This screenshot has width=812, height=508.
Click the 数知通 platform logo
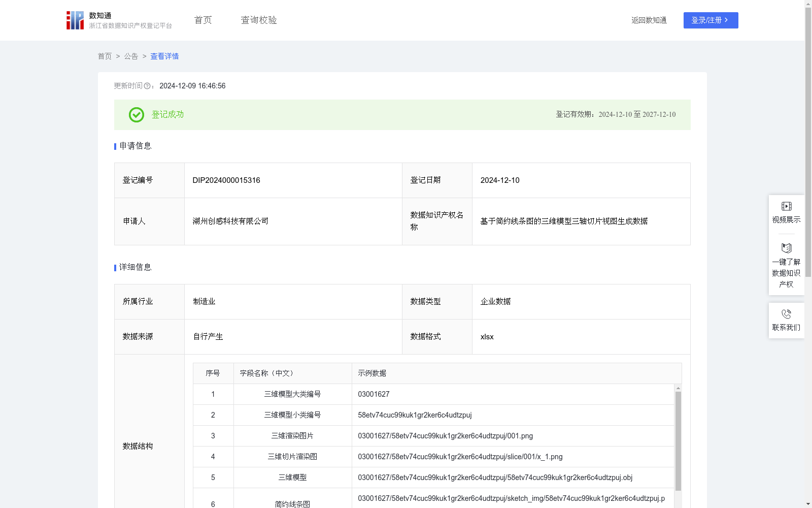[119, 20]
